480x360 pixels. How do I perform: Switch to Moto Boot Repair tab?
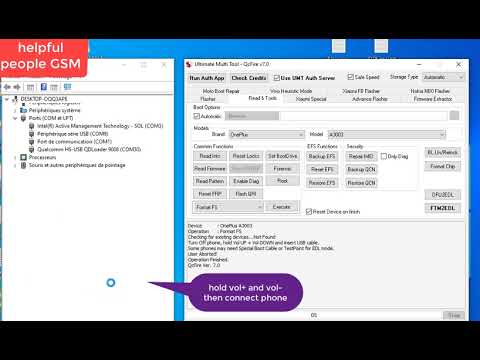click(x=221, y=91)
